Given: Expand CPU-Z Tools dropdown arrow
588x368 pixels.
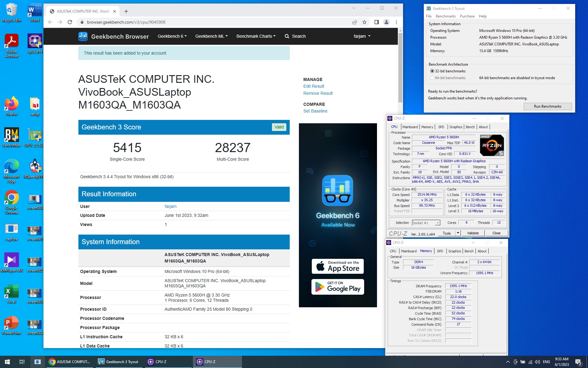Looking at the screenshot, I should click(458, 233).
